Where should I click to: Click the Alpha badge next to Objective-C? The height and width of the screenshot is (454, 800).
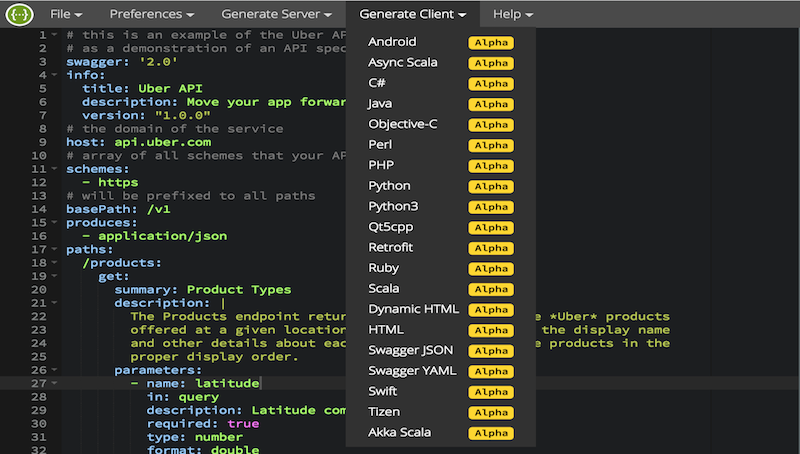[x=490, y=124]
